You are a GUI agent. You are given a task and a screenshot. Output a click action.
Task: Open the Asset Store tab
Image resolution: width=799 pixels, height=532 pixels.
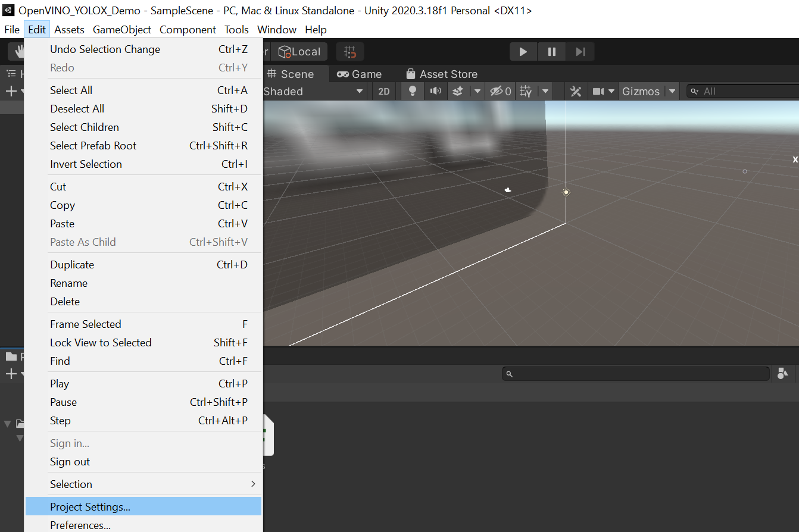pyautogui.click(x=442, y=74)
